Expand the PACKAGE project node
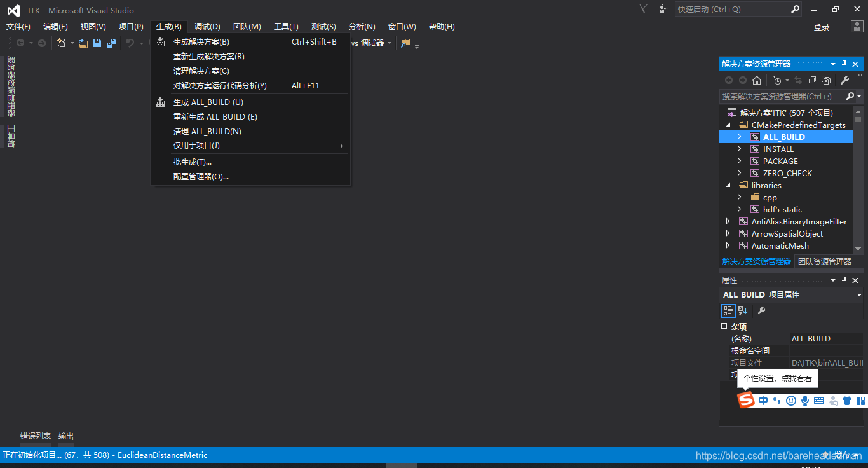 pyautogui.click(x=740, y=162)
